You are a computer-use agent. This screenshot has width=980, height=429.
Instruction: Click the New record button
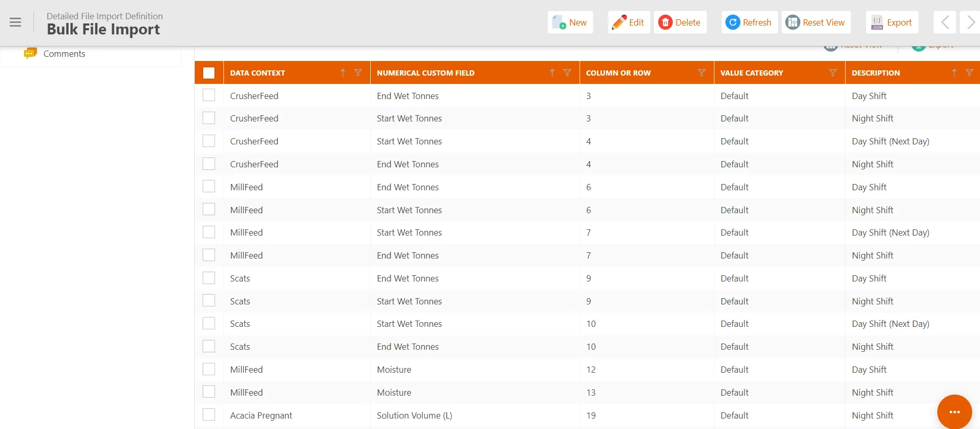(570, 22)
